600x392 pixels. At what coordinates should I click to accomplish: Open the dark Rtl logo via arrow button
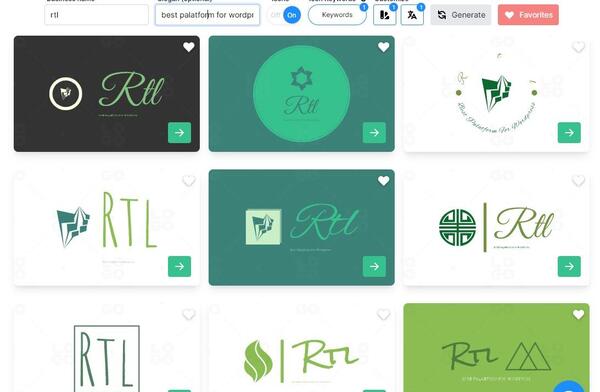tap(179, 132)
